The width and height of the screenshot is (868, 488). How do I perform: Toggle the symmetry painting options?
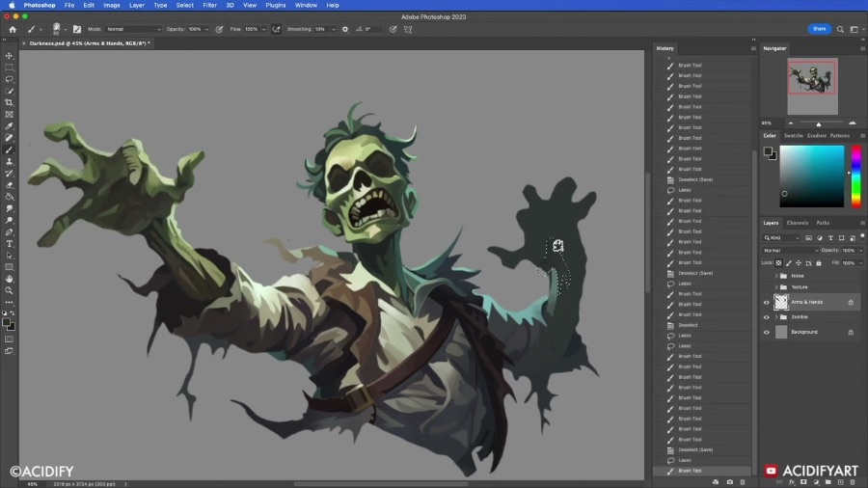[x=408, y=29]
